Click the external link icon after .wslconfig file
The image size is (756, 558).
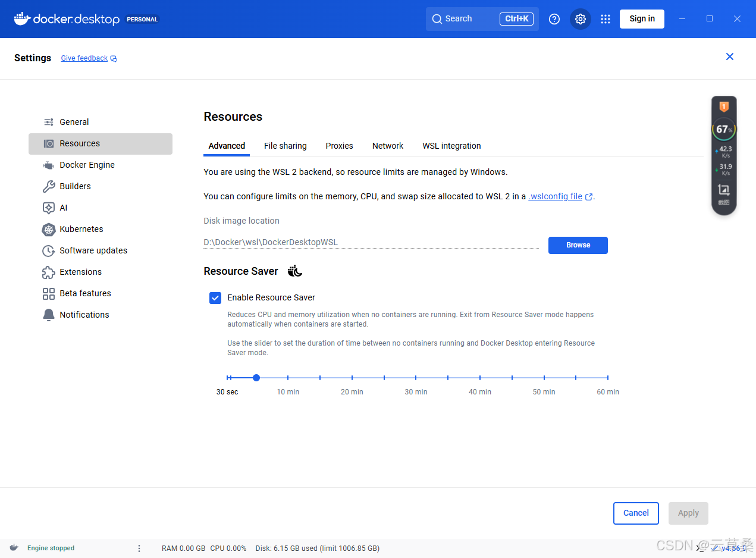pos(589,197)
